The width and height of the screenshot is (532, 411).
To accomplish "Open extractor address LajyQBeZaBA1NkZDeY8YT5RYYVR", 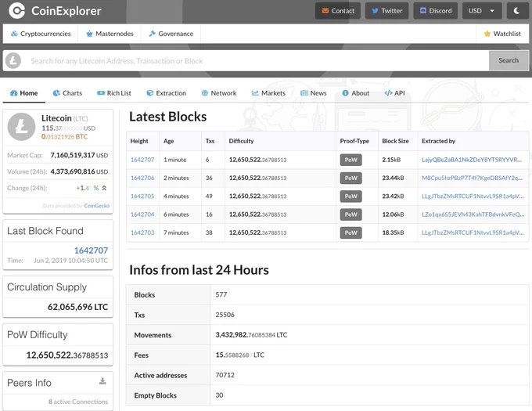I will tap(472, 160).
